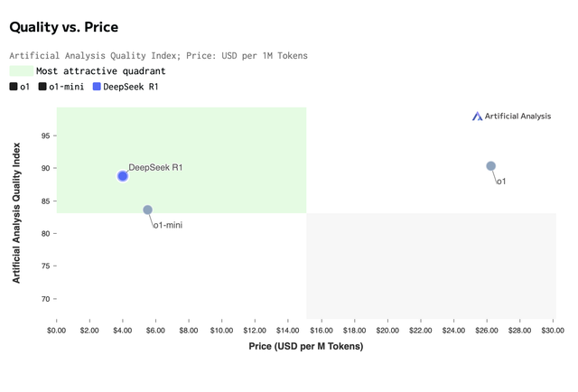The image size is (578, 392).
Task: Click the Artificial Analysis logo icon
Action: [478, 116]
